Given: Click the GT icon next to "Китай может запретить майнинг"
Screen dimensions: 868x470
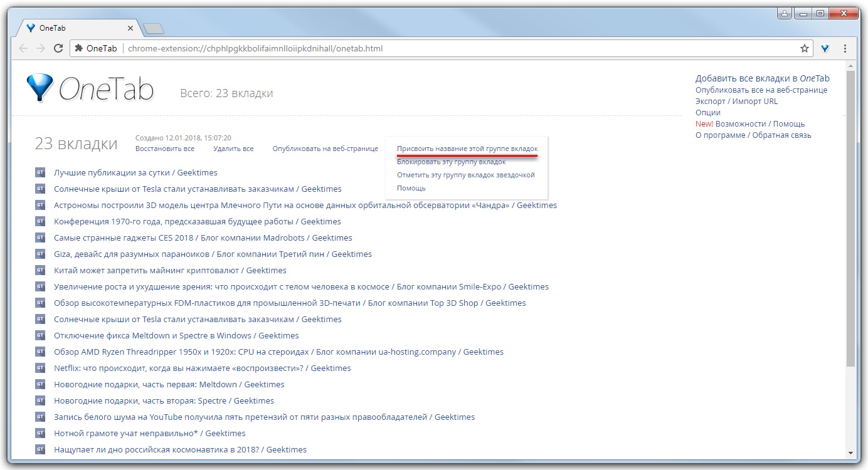Looking at the screenshot, I should [x=40, y=270].
